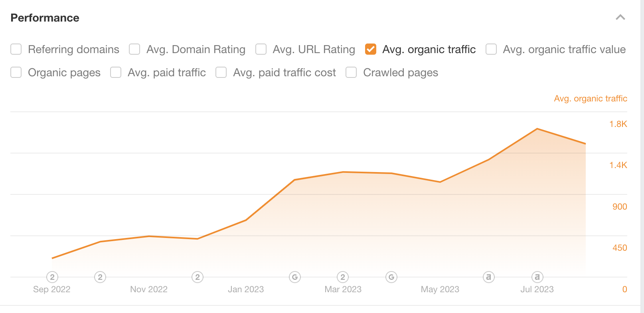This screenshot has width=644, height=313.
Task: Enable the Avg. organic traffic value checkbox
Action: click(491, 49)
